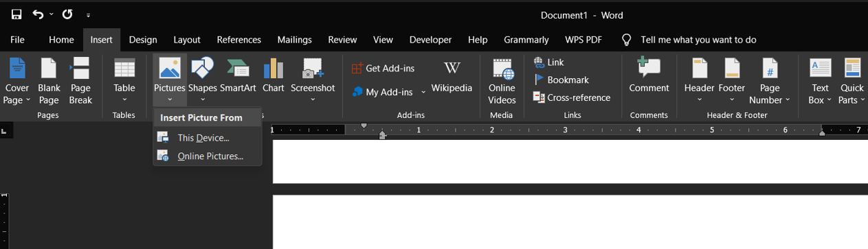
Task: Click My Add-ins button
Action: [x=382, y=92]
